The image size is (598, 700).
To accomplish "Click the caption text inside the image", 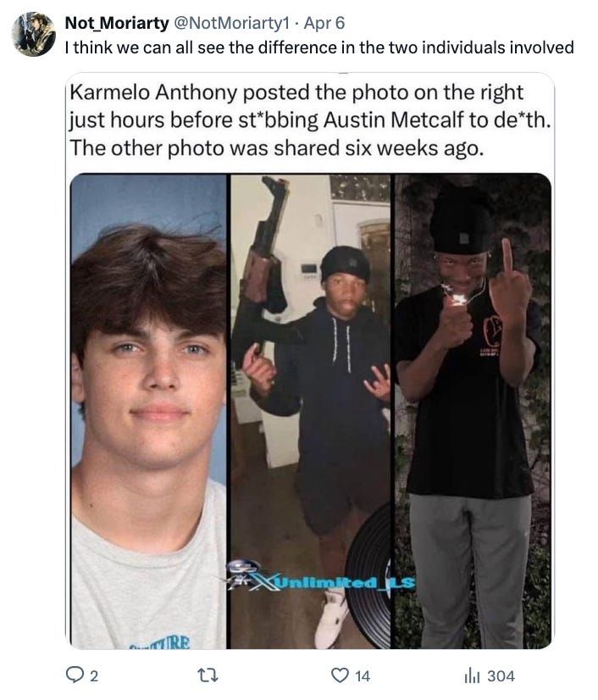I will [x=310, y=120].
